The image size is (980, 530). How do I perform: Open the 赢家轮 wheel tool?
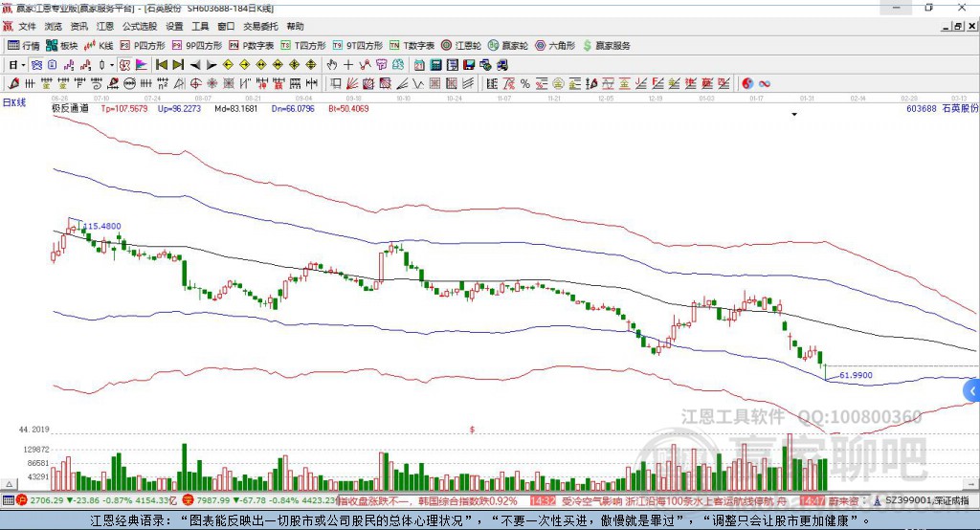(x=508, y=46)
